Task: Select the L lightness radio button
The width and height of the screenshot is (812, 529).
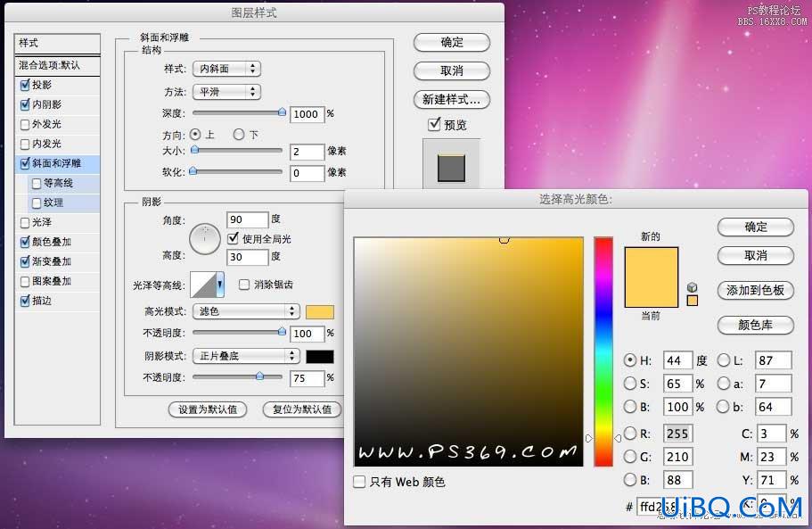Action: pyautogui.click(x=723, y=360)
